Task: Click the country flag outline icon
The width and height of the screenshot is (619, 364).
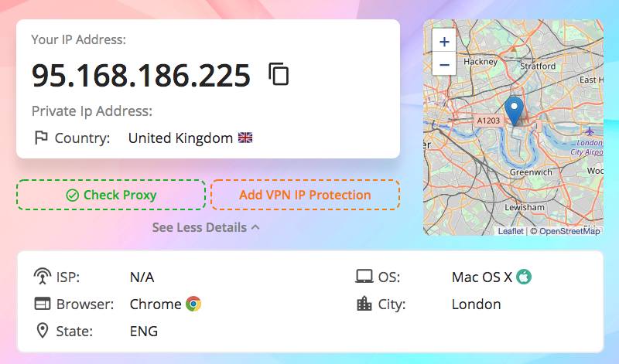Action: click(41, 138)
